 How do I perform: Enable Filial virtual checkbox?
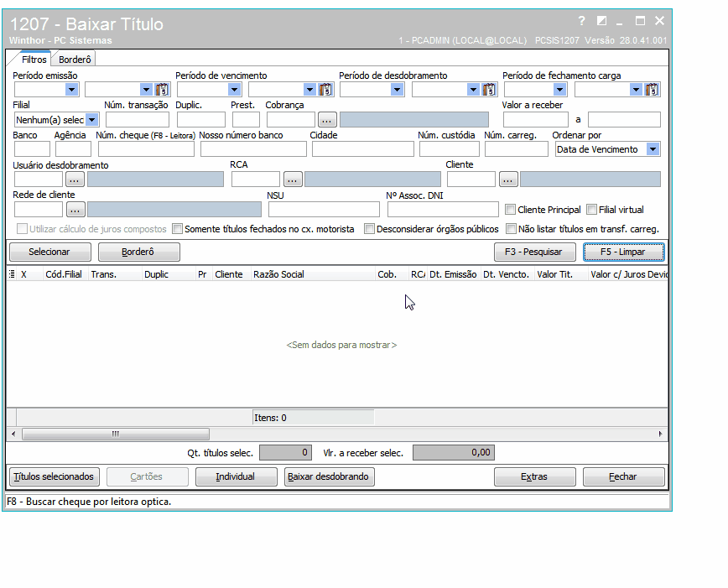click(591, 210)
